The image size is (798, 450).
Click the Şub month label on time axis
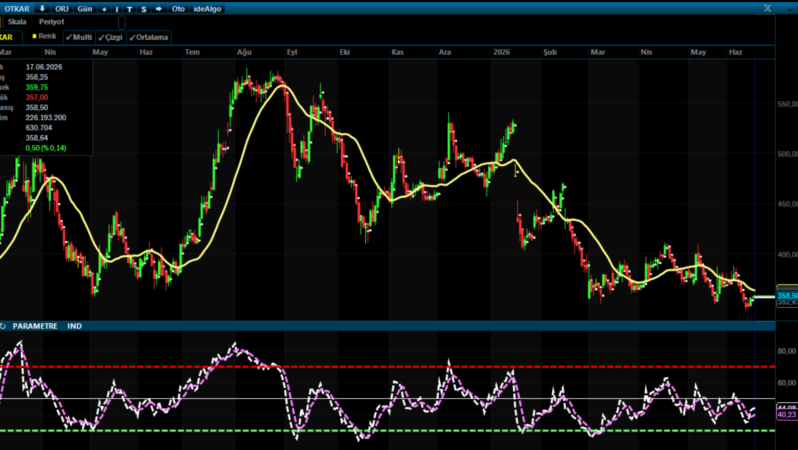pyautogui.click(x=550, y=52)
